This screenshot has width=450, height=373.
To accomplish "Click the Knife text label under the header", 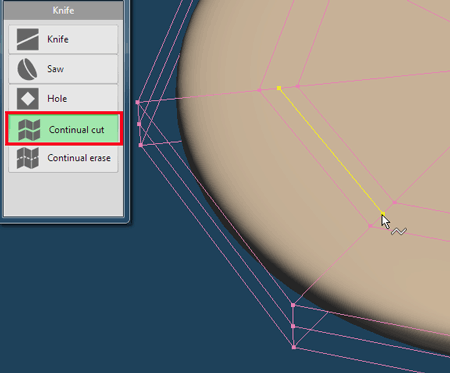I will click(x=58, y=39).
